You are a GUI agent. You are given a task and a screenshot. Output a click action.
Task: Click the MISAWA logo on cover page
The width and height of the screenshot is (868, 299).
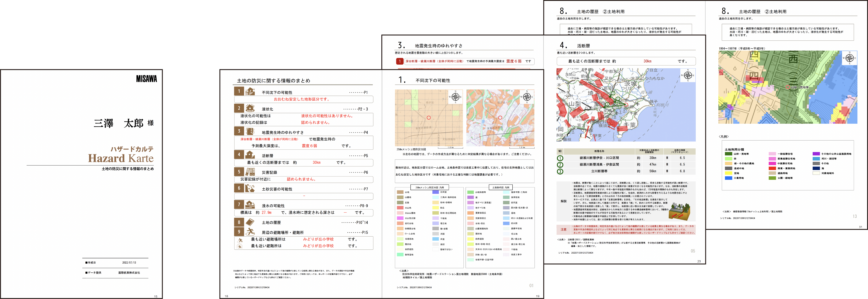click(147, 79)
